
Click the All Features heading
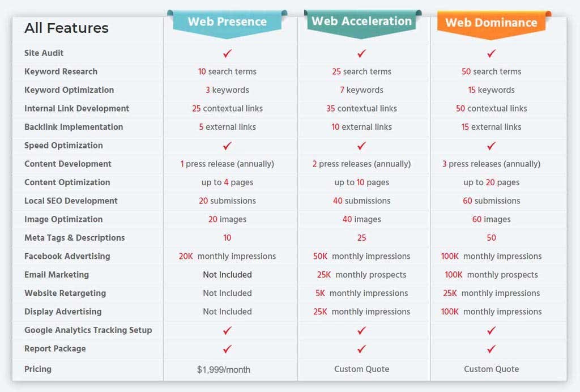click(67, 28)
